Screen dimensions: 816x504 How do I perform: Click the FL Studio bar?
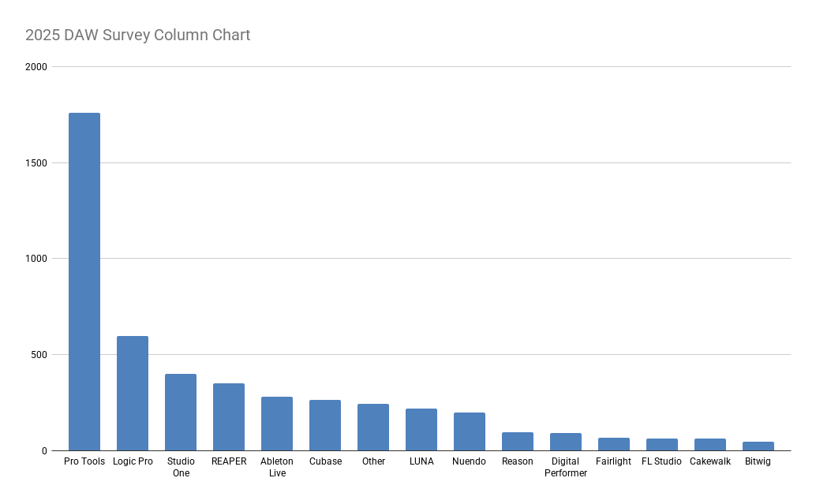(x=662, y=445)
